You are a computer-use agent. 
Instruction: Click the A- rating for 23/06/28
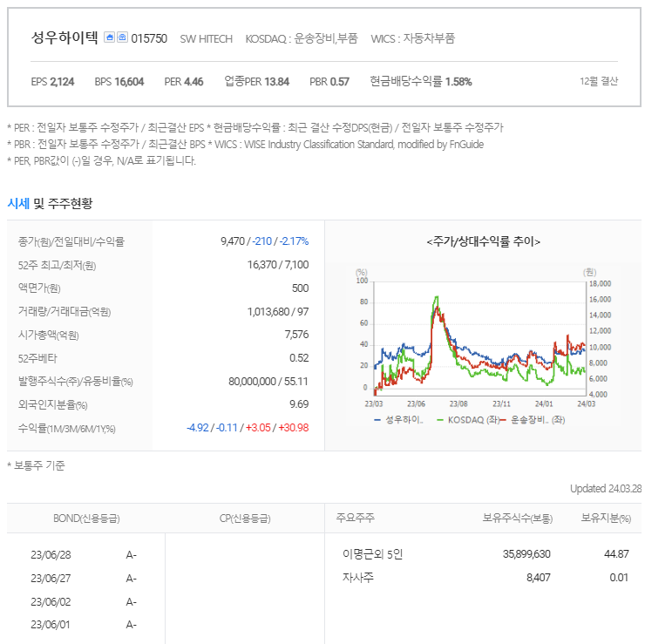tap(132, 555)
